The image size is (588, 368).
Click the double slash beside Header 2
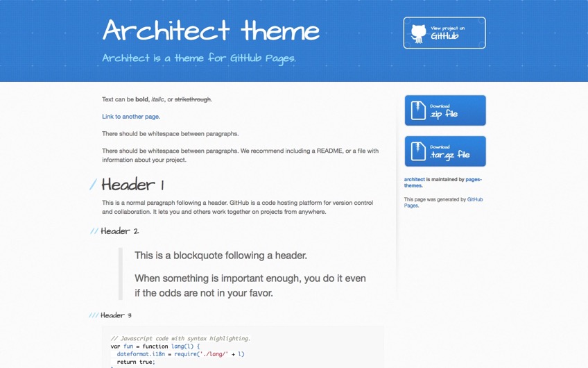[x=94, y=231]
